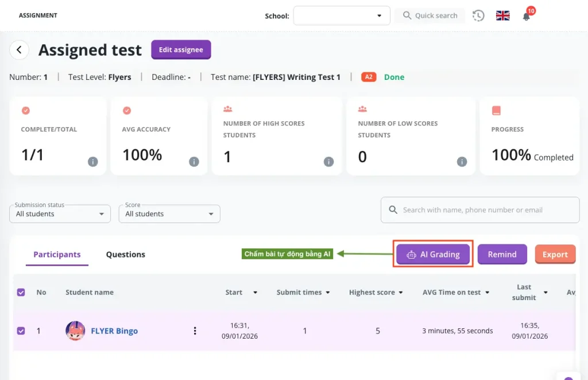Viewport: 588px width, 380px height.
Task: Uncheck the FLYER Bingo row checkbox
Action: pyautogui.click(x=21, y=331)
